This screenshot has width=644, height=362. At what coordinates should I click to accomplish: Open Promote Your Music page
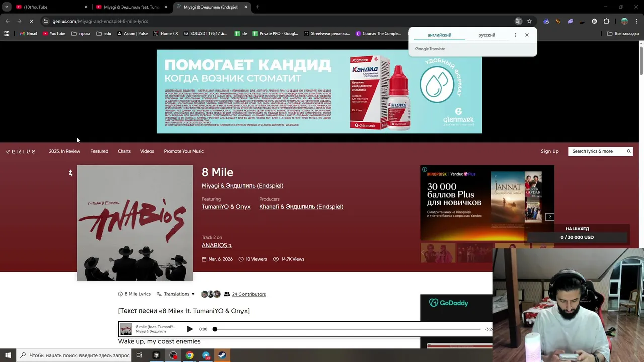(184, 151)
